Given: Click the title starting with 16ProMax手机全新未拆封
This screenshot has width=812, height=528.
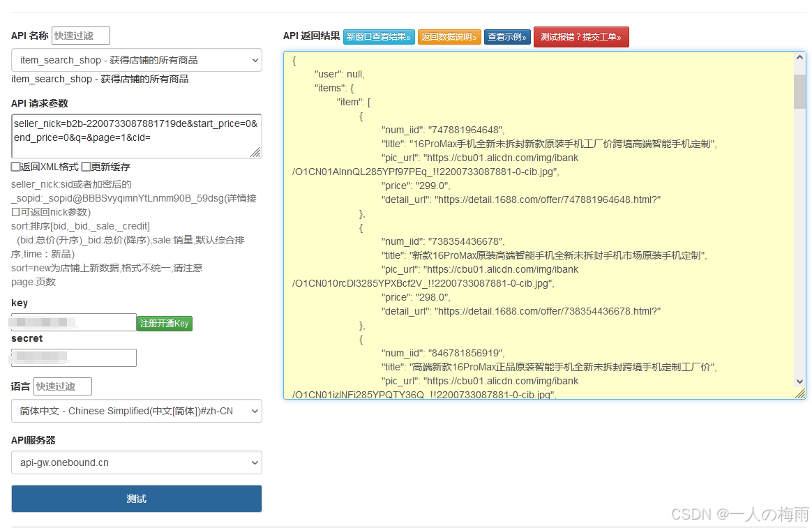Looking at the screenshot, I should (549, 144).
